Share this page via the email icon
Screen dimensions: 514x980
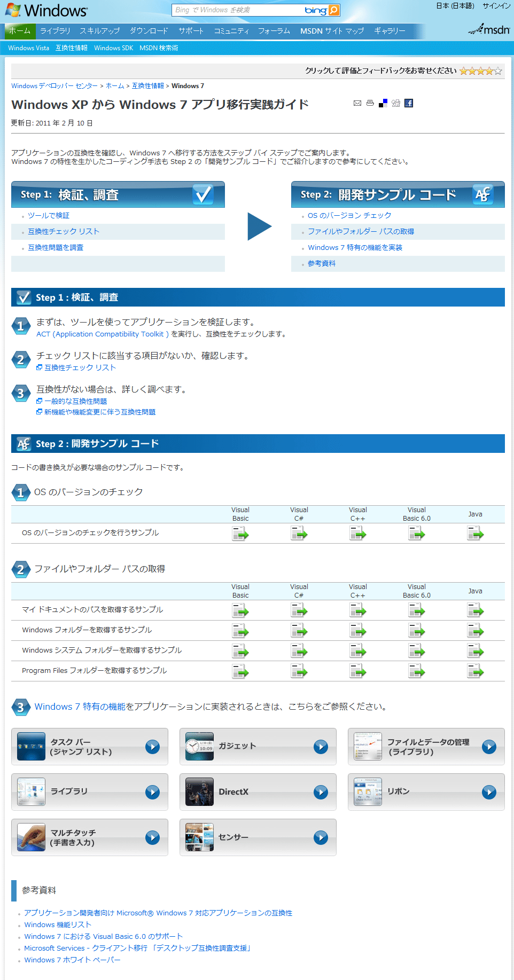[357, 103]
